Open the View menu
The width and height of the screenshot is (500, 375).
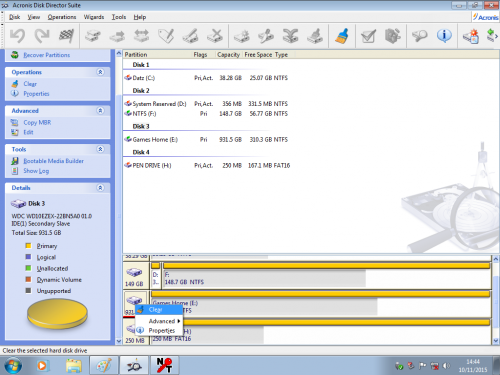[34, 17]
